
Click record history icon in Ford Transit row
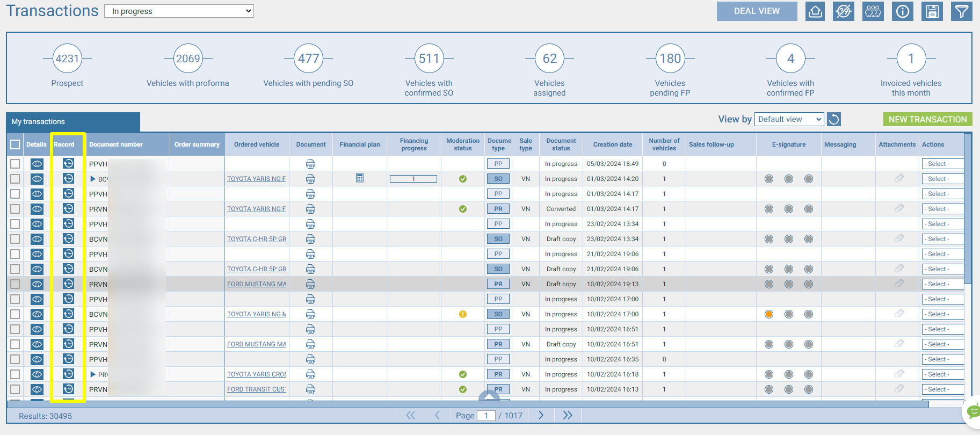point(68,389)
